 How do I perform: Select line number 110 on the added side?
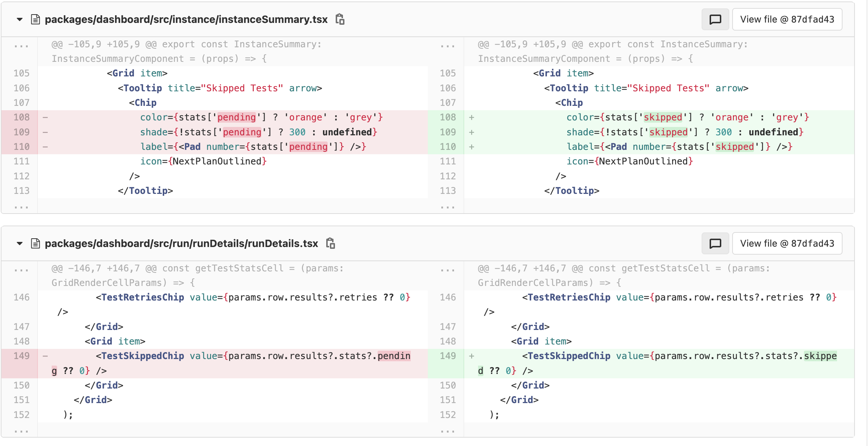pos(448,147)
